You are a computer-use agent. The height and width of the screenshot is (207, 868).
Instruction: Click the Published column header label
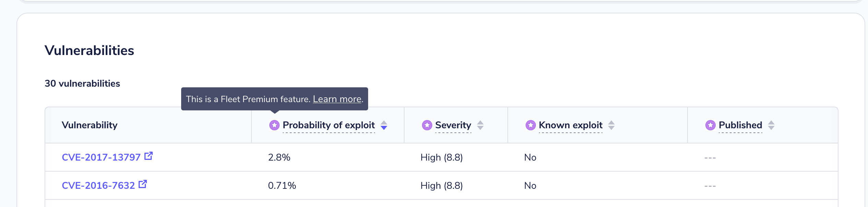[740, 125]
